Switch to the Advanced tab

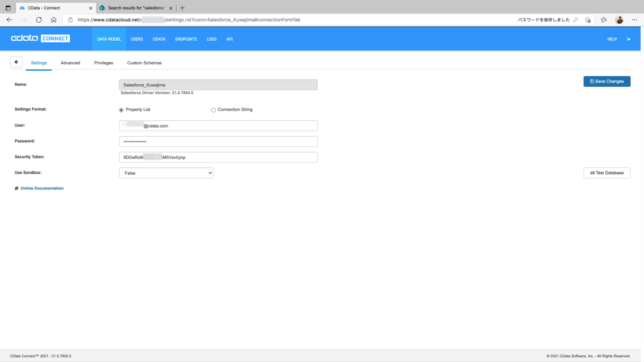click(x=70, y=63)
